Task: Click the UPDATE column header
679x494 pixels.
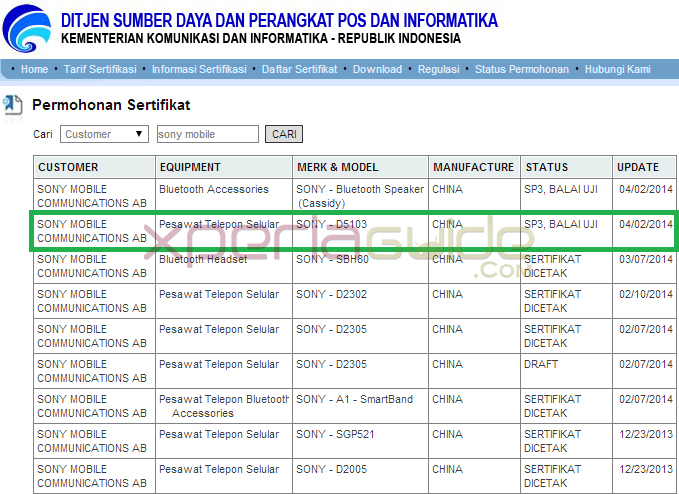Action: pos(644,167)
